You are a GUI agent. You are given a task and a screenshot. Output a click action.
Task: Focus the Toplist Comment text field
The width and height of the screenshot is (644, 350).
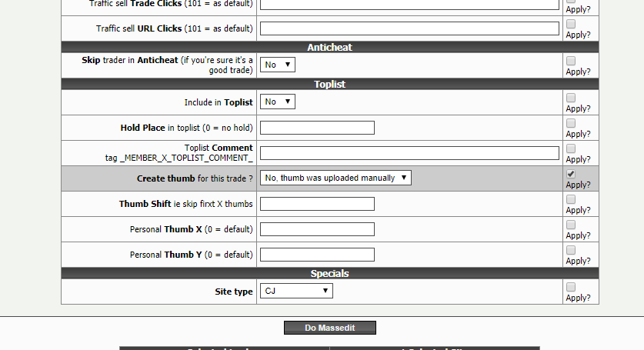click(409, 153)
